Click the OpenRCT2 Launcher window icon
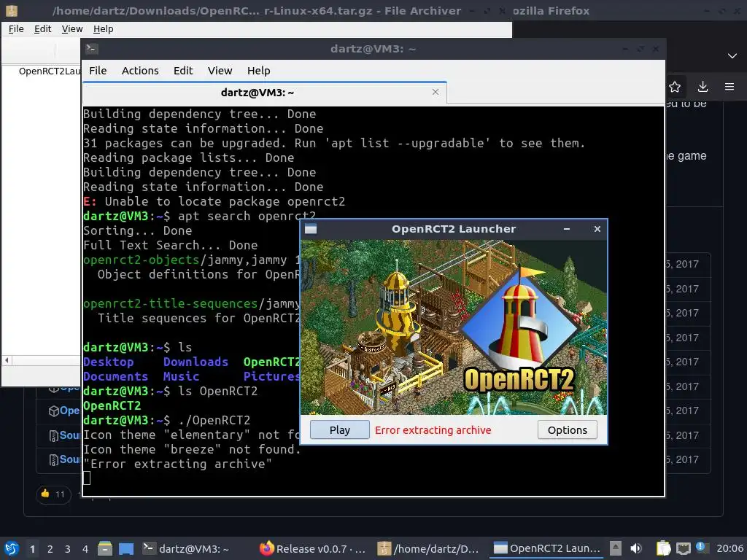The image size is (747, 560). click(x=311, y=229)
